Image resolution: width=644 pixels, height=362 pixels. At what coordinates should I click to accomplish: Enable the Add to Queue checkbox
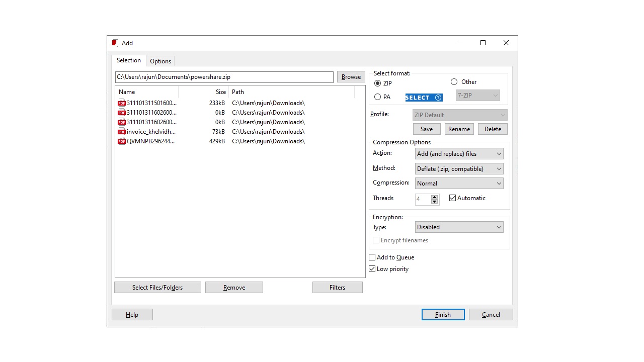point(372,257)
